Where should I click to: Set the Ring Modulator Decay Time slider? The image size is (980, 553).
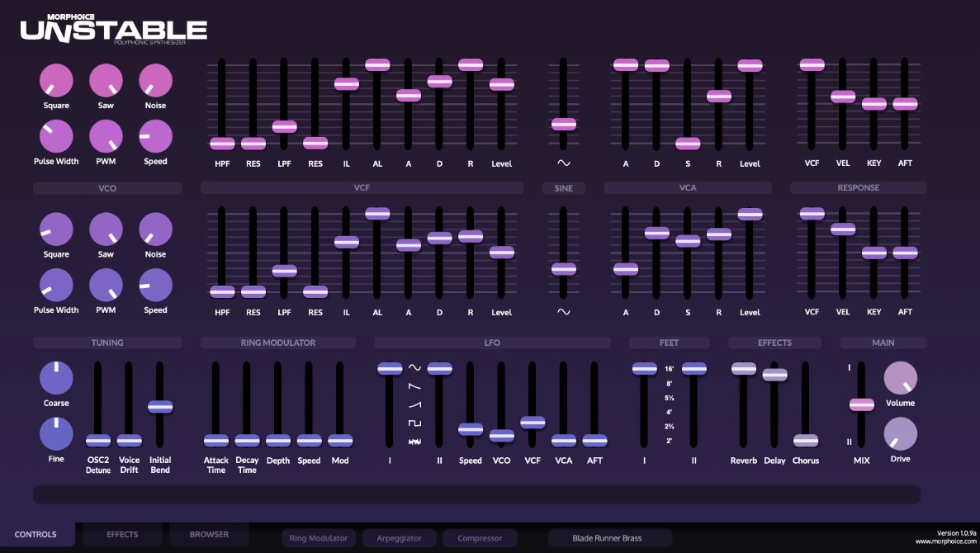click(x=247, y=441)
